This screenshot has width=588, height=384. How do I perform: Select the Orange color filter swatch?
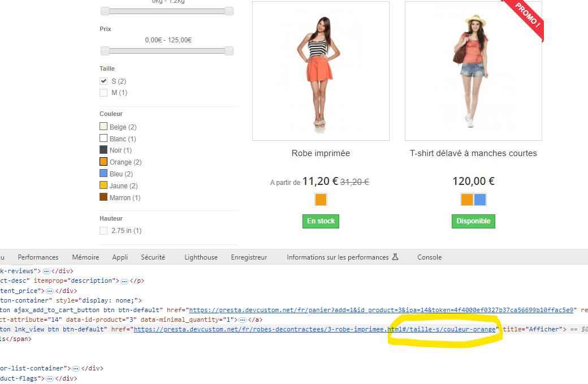(103, 162)
